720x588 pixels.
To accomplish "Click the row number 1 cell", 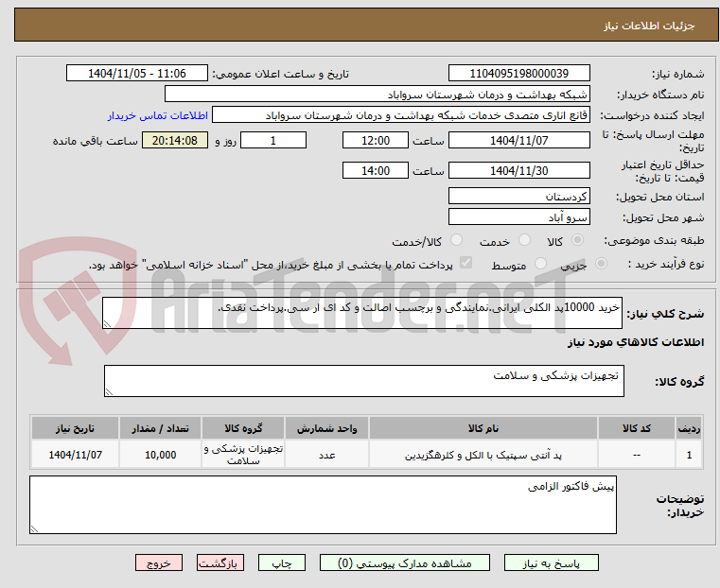I will [689, 455].
